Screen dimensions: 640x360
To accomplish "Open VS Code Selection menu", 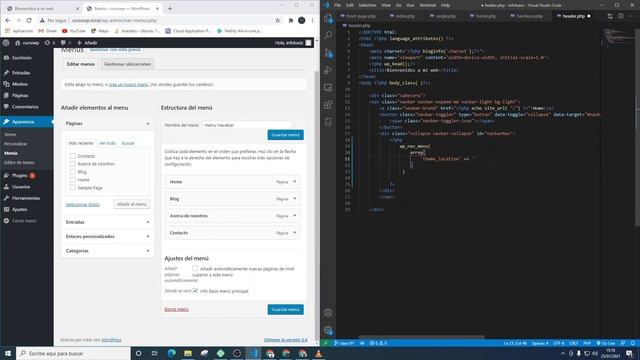I will pos(367,5).
